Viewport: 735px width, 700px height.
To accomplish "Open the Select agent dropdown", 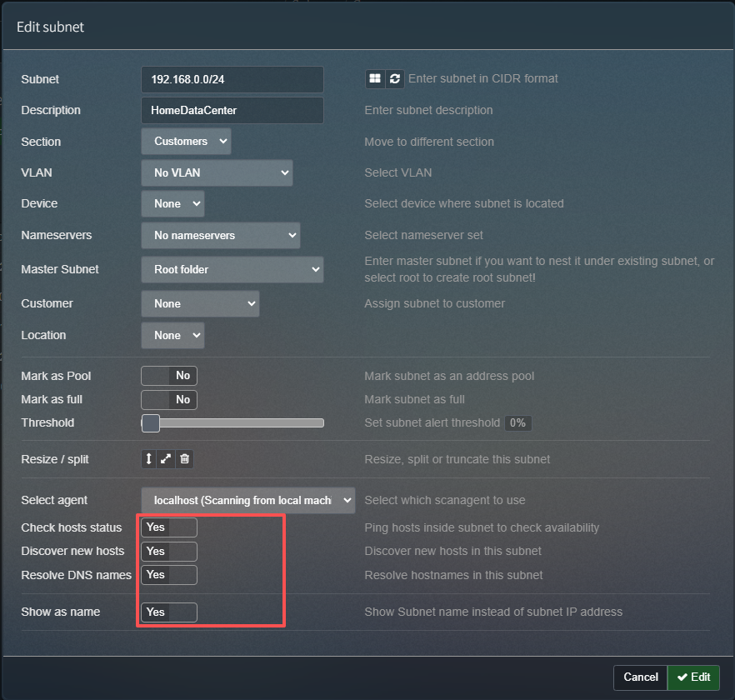I will pyautogui.click(x=247, y=501).
